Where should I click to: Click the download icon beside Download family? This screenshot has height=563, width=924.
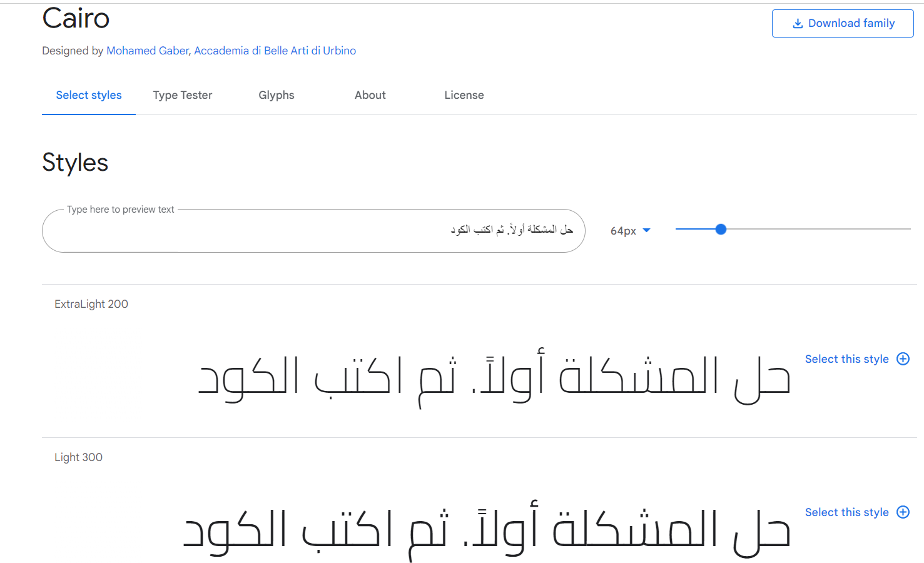[798, 24]
